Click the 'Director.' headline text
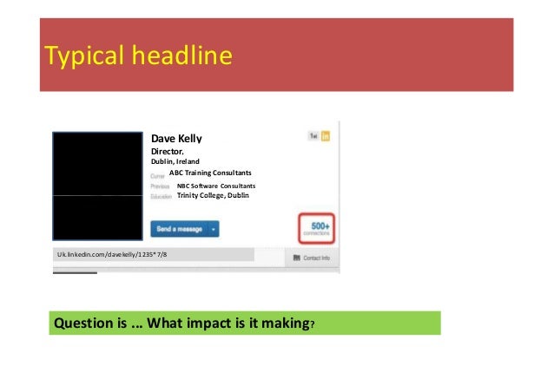The height and width of the screenshot is (392, 554). 167,152
